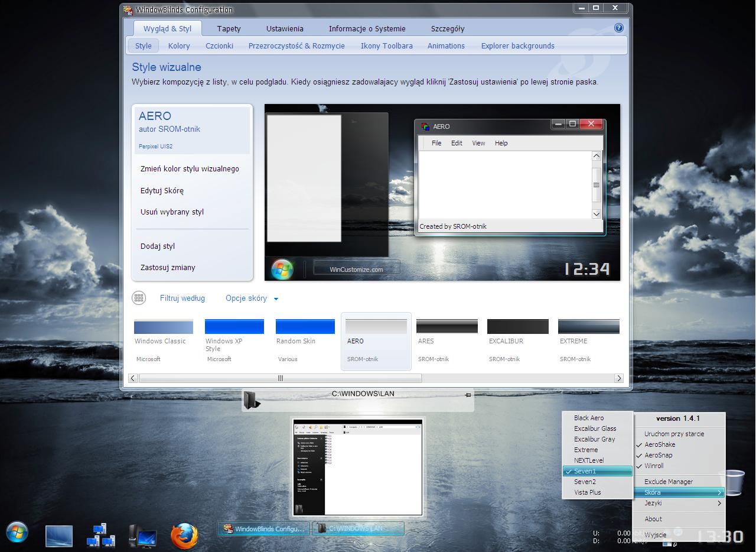This screenshot has width=756, height=552.
Task: Open the Animations subtab
Action: [x=446, y=46]
